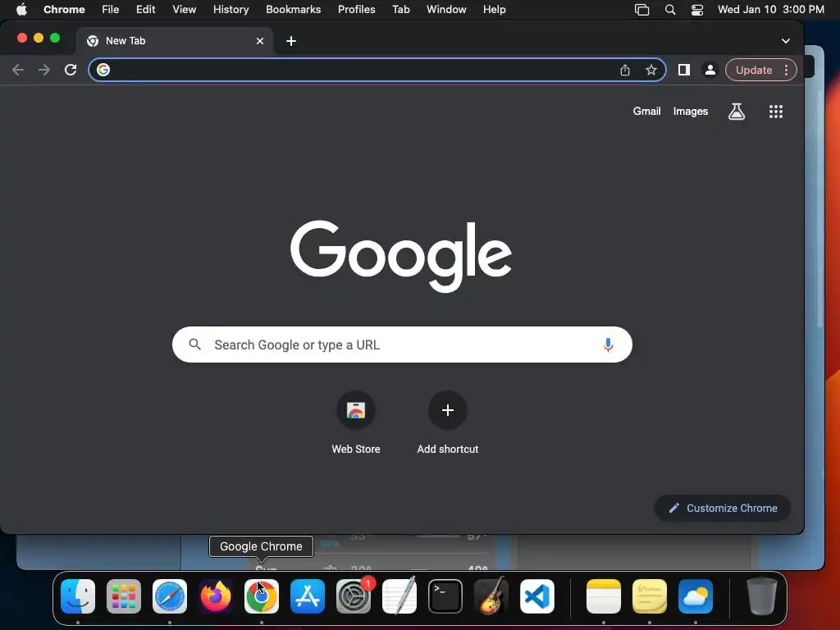Viewport: 840px width, 630px height.
Task: Click Google Chrome in the Dock
Action: tap(262, 596)
